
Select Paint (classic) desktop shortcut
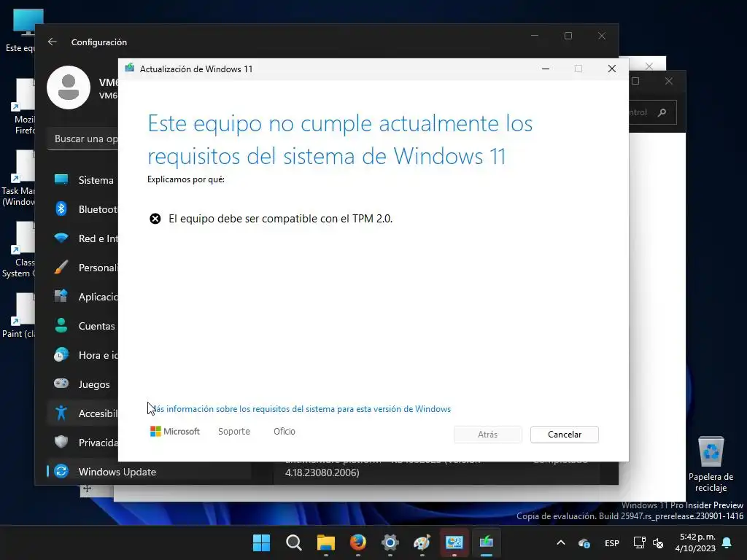pos(18,316)
